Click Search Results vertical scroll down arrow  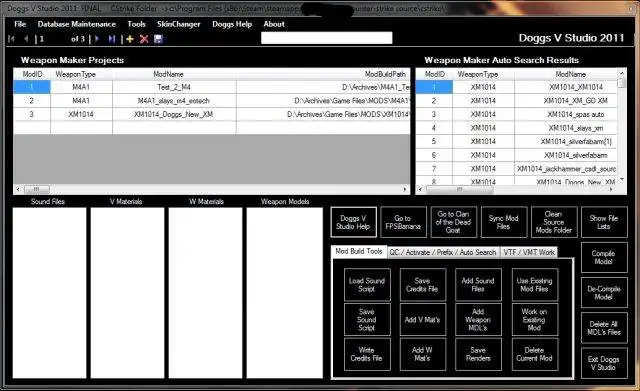pos(622,179)
